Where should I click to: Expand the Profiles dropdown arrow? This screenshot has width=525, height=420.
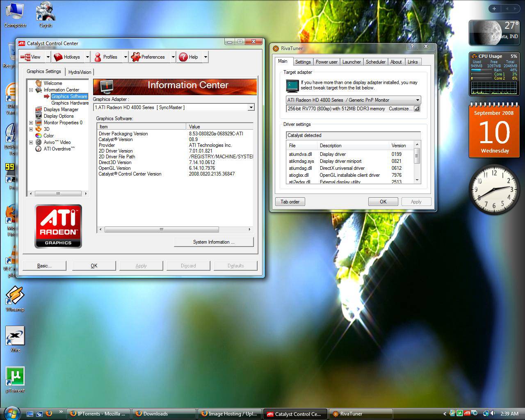(126, 57)
